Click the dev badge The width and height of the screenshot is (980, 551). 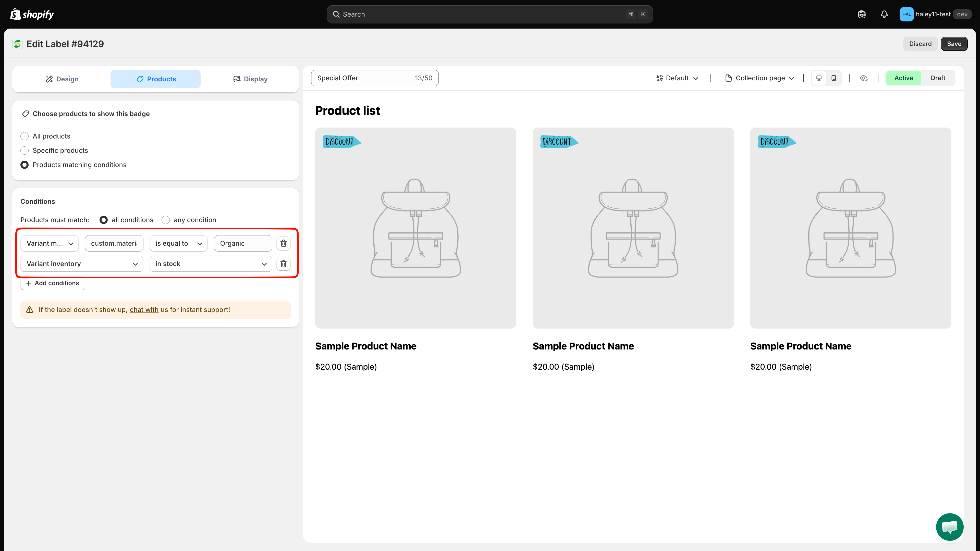click(962, 14)
